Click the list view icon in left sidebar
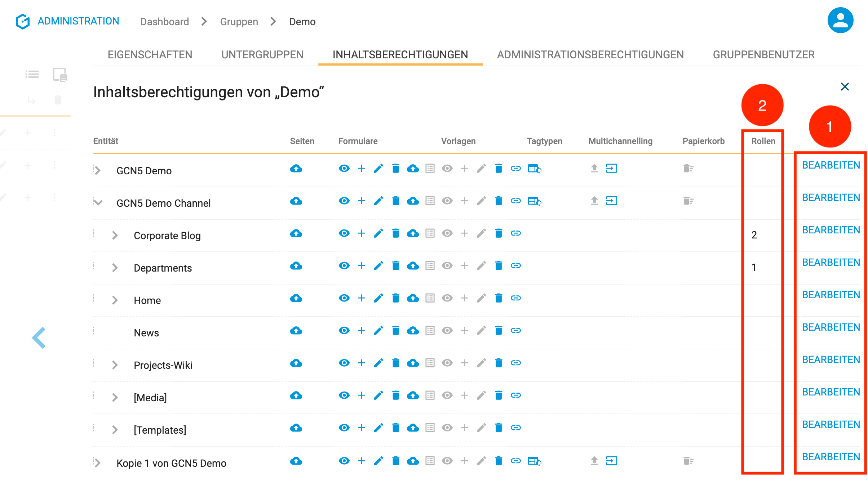This screenshot has width=868, height=483. coord(32,75)
